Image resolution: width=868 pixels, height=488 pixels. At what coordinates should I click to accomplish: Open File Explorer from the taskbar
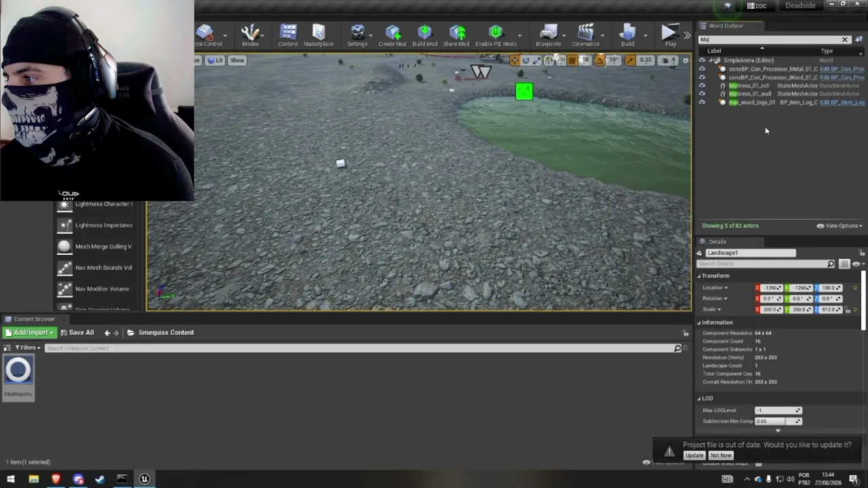coord(34,479)
